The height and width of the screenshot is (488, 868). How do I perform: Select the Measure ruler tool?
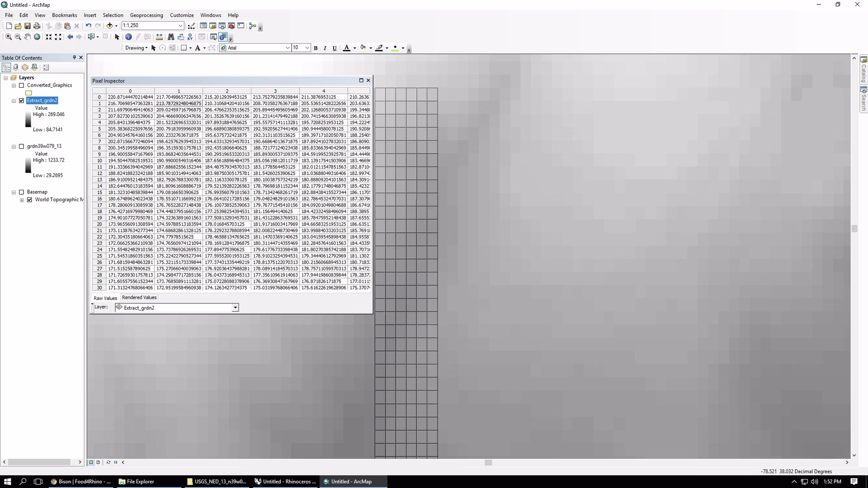click(x=159, y=37)
